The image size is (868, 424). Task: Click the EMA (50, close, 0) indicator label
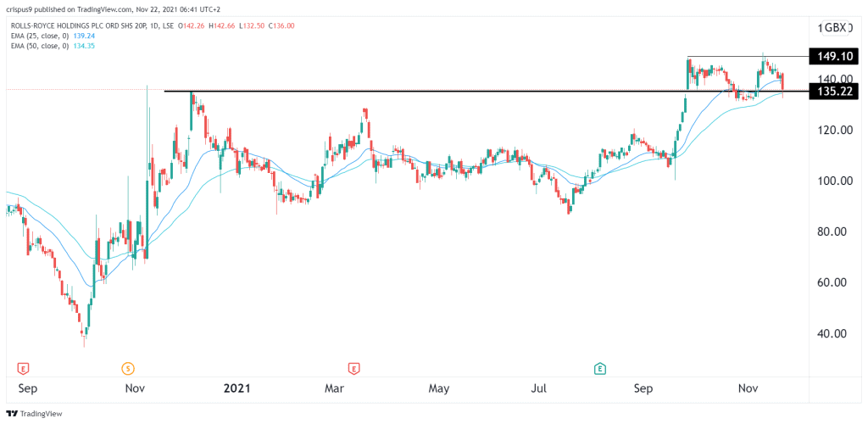pos(41,47)
